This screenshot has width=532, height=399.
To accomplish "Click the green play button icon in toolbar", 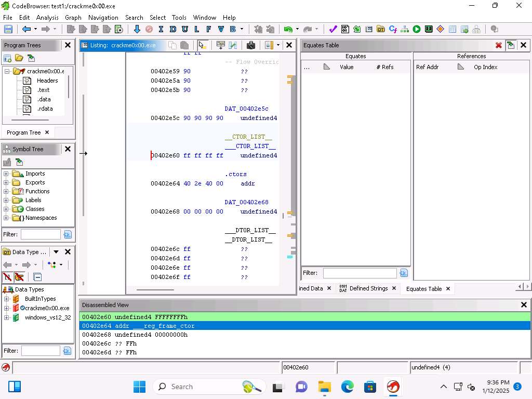I will pos(417,30).
